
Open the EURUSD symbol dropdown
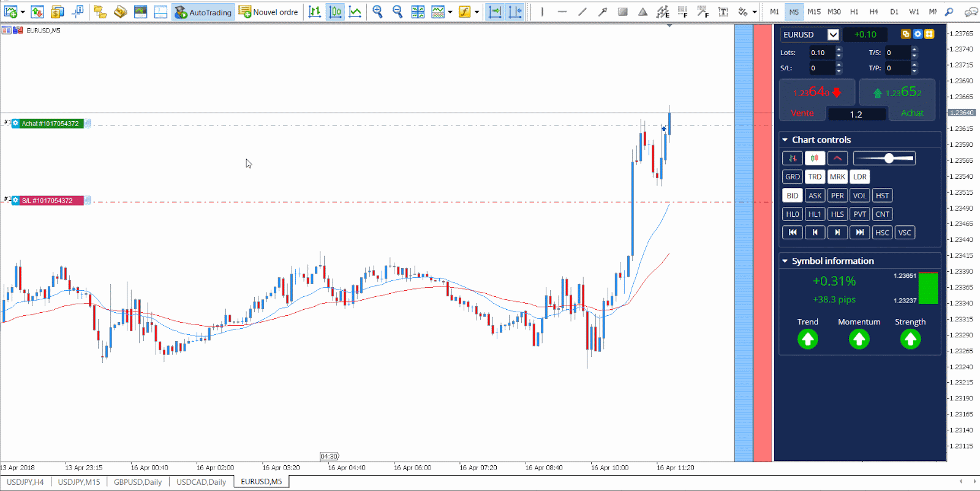tap(833, 35)
